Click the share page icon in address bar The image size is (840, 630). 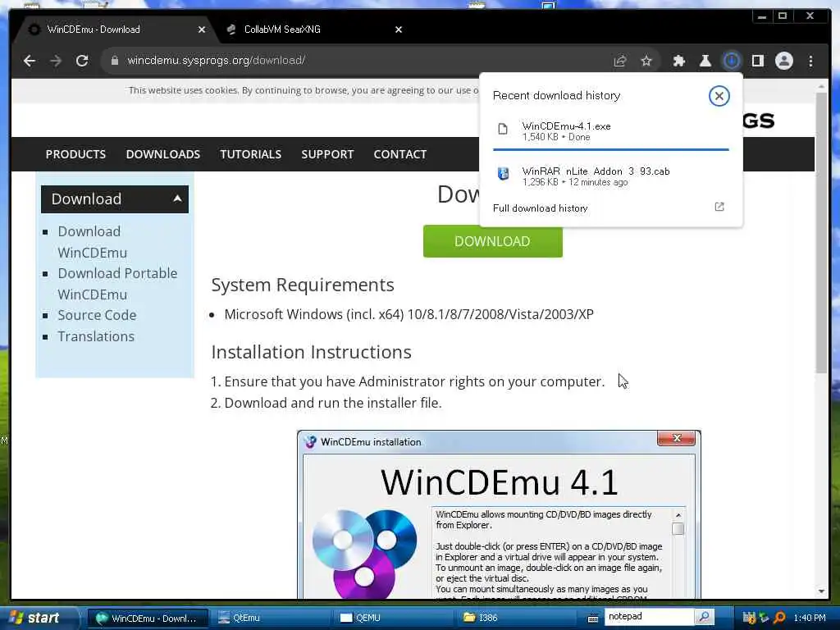pos(620,61)
